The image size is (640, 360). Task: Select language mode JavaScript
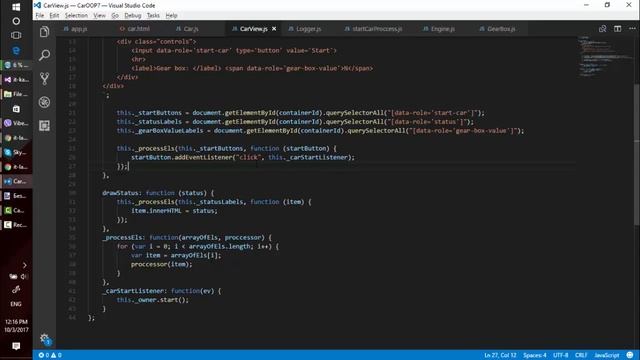pos(607,355)
